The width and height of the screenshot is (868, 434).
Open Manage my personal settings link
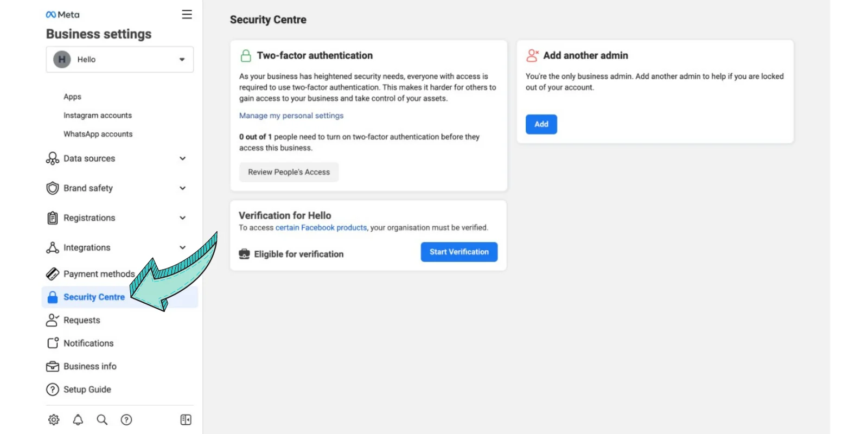tap(291, 116)
